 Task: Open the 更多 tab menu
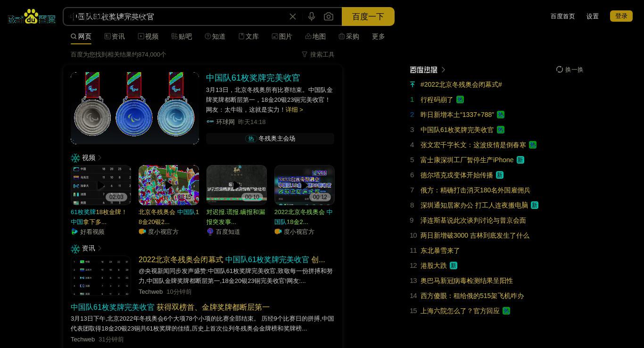pyautogui.click(x=379, y=36)
